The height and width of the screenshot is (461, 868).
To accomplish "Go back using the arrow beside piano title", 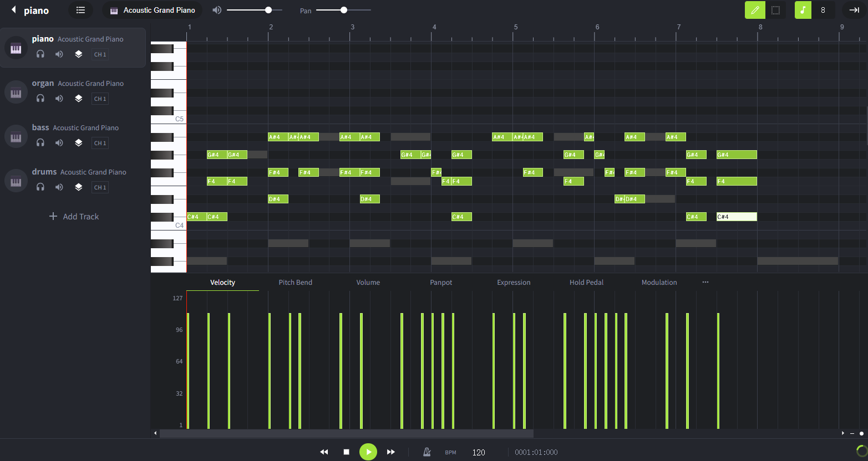I will pos(14,10).
